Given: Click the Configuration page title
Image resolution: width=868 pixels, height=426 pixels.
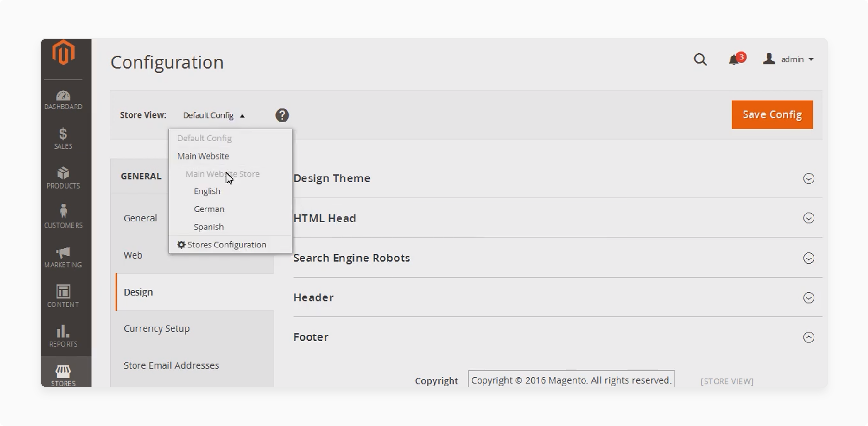Looking at the screenshot, I should (x=167, y=62).
